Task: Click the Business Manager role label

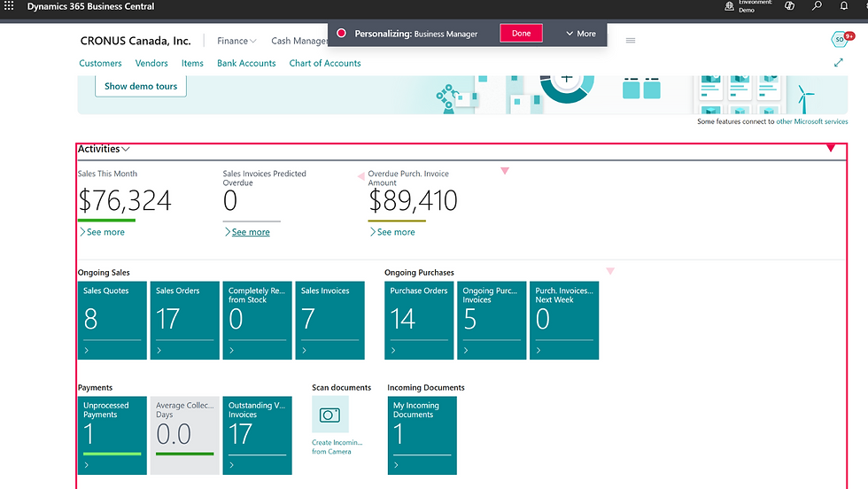Action: click(x=446, y=34)
